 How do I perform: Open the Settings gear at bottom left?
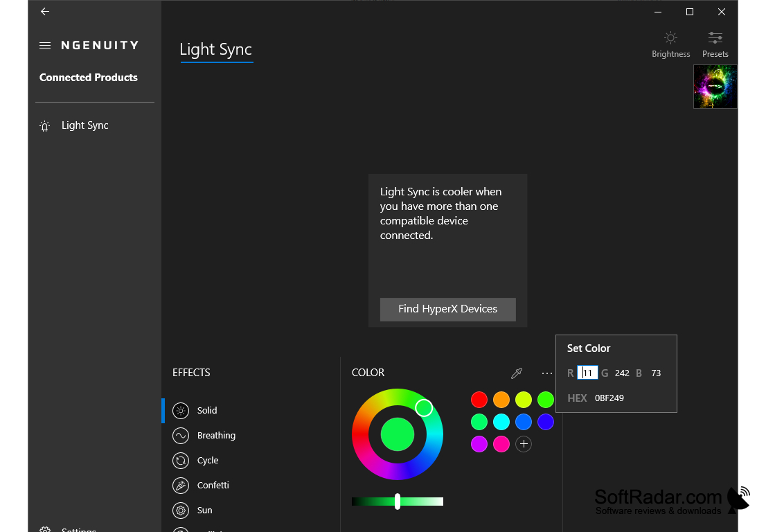pyautogui.click(x=44, y=529)
